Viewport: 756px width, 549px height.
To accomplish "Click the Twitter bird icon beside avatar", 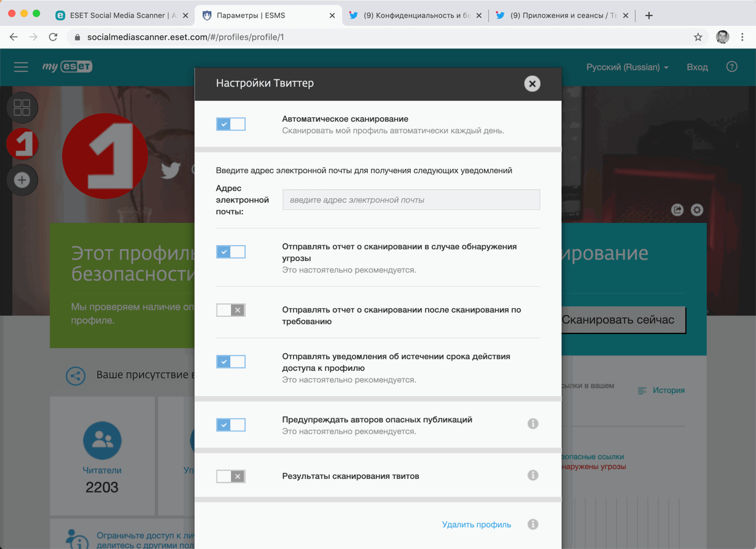I will tap(171, 171).
